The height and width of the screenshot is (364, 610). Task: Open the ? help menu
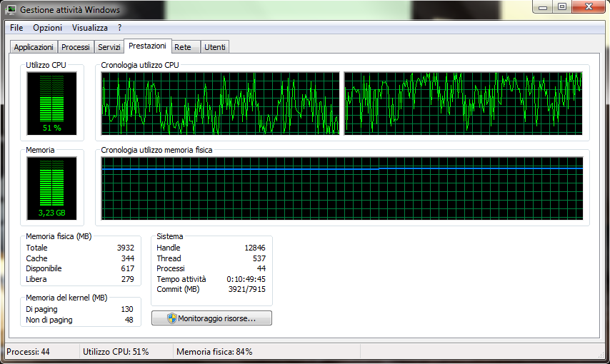[119, 28]
